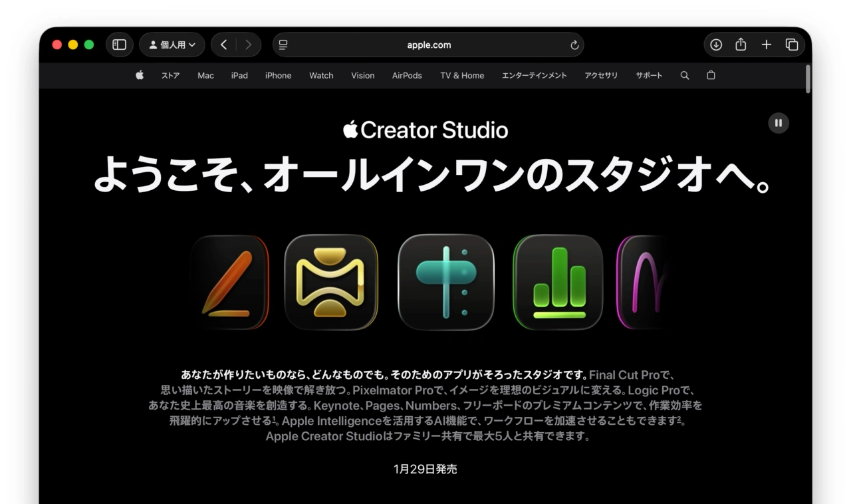Open a new tab with the plus button

pyautogui.click(x=766, y=44)
